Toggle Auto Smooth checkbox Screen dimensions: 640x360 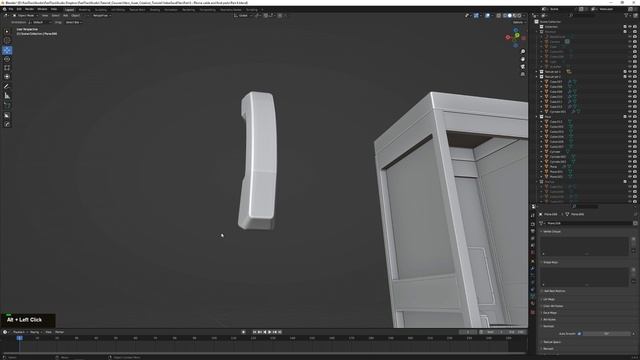coord(579,333)
